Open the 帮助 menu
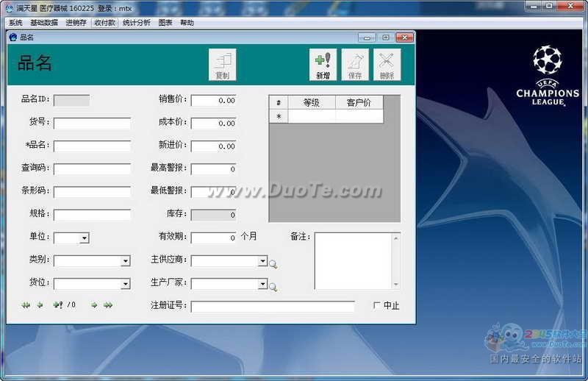This screenshot has width=588, height=381. point(187,23)
